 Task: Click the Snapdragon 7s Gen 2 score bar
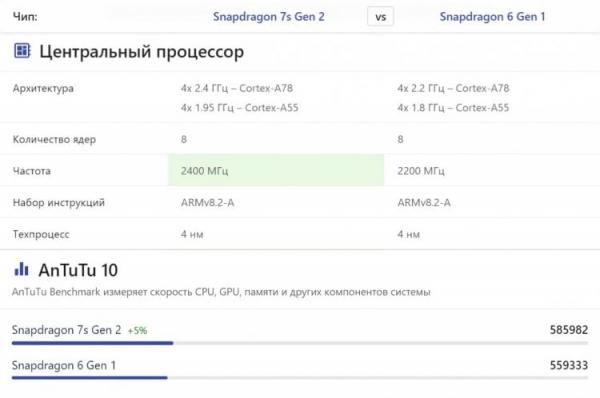[x=300, y=343]
